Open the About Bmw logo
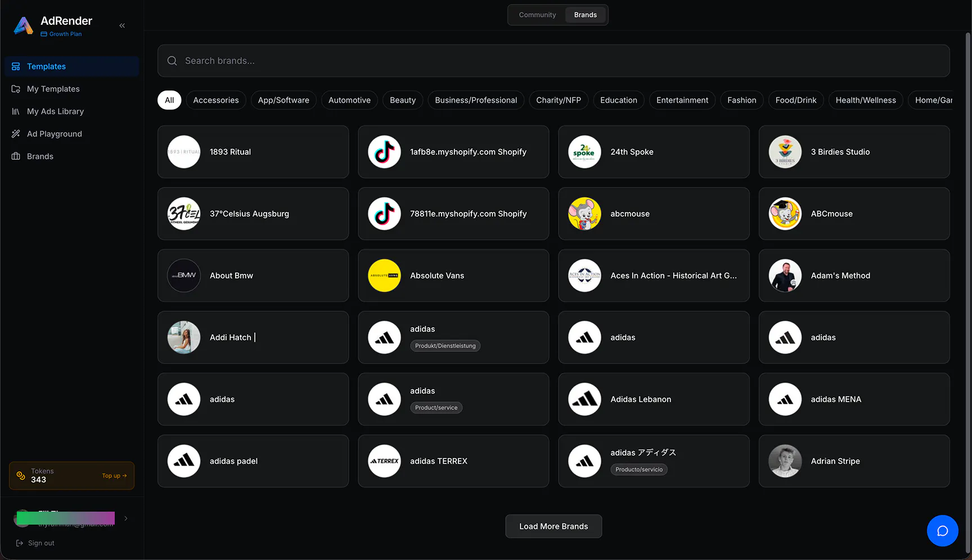The image size is (972, 560). [x=184, y=276]
